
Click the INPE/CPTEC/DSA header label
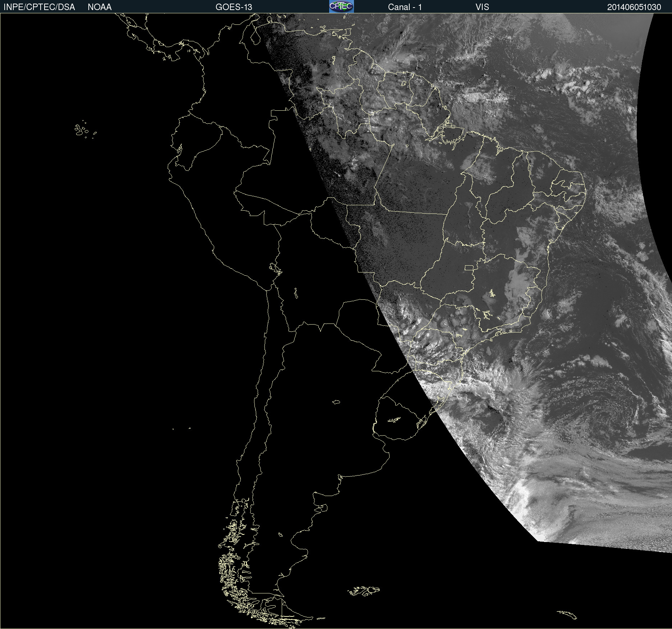(39, 7)
